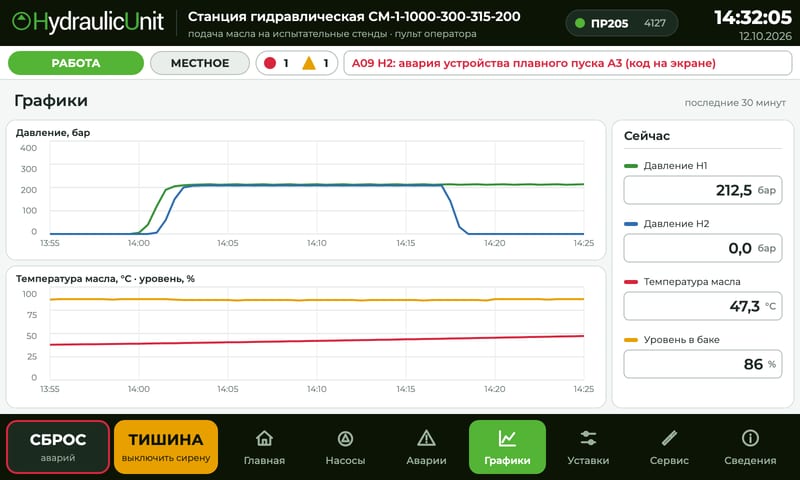The width and height of the screenshot is (800, 480).
Task: Open the Аварии alarms page
Action: [x=426, y=447]
